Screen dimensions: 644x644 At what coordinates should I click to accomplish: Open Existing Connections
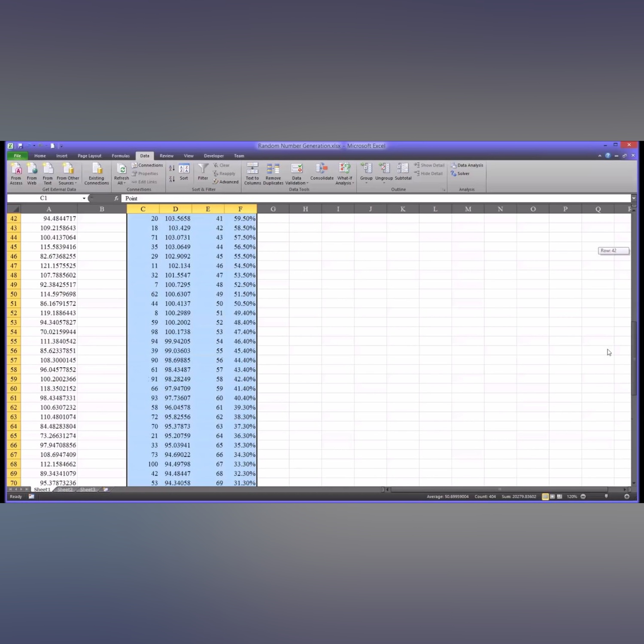tap(96, 174)
